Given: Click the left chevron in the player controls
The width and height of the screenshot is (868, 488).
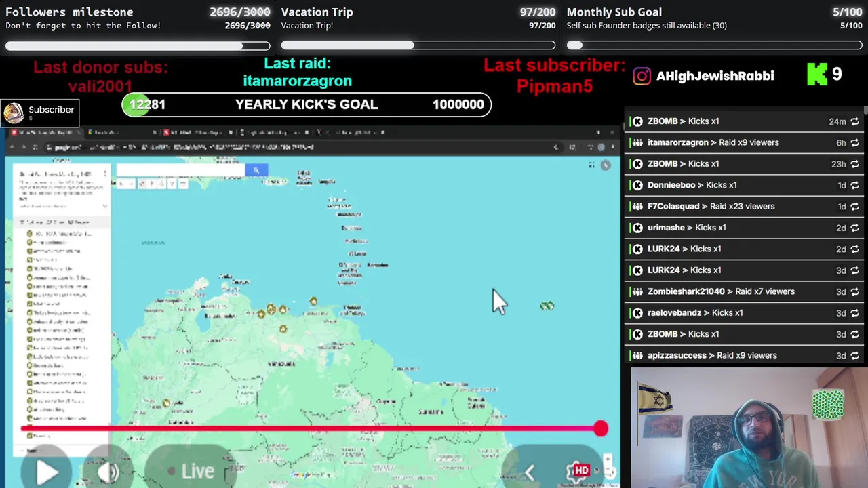Looking at the screenshot, I should coord(530,472).
